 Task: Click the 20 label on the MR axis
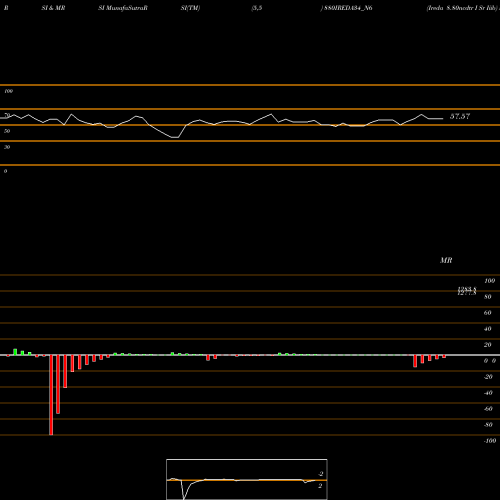(488, 345)
